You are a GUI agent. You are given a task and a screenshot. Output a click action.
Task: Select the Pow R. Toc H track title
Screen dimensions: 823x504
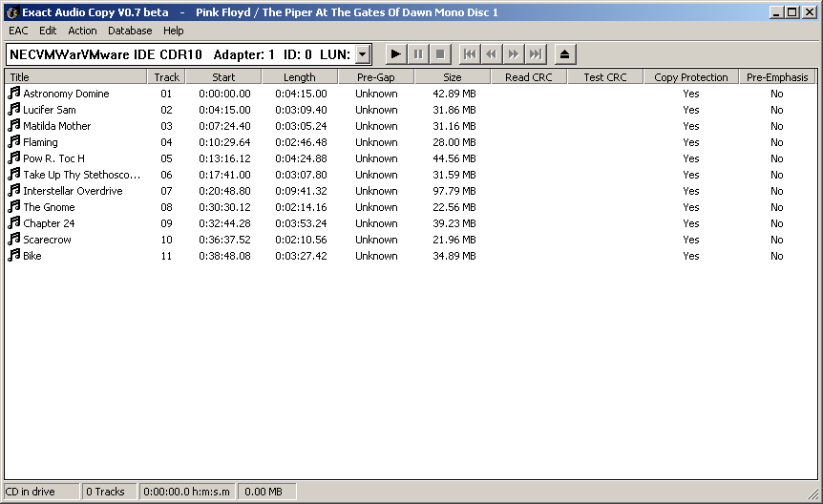(53, 158)
